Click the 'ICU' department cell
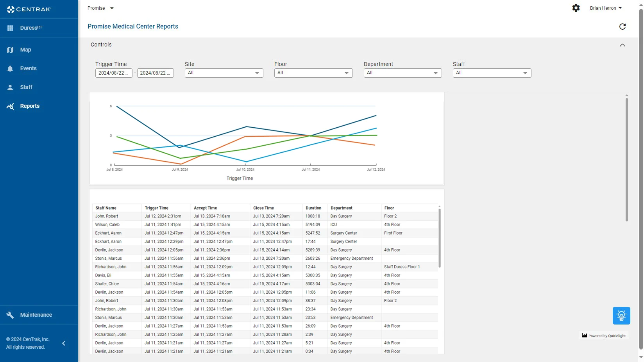Viewport: 644px width, 362px height. tap(333, 225)
